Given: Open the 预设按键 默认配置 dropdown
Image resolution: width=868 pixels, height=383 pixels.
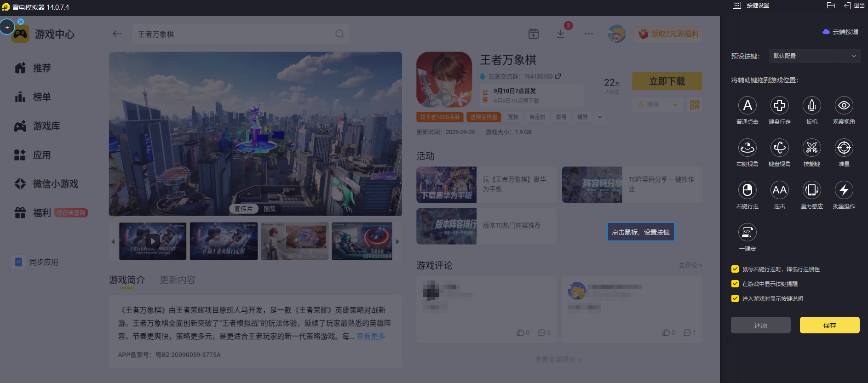Looking at the screenshot, I should coord(814,56).
